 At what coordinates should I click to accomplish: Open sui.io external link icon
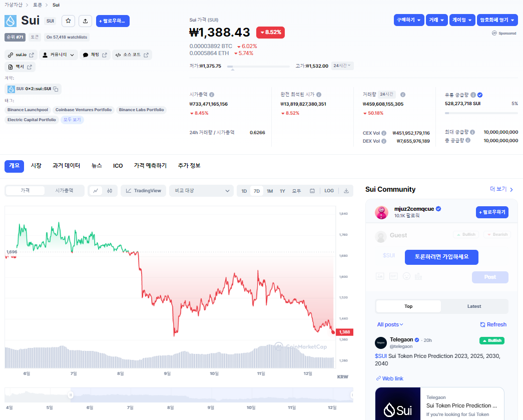[32, 55]
